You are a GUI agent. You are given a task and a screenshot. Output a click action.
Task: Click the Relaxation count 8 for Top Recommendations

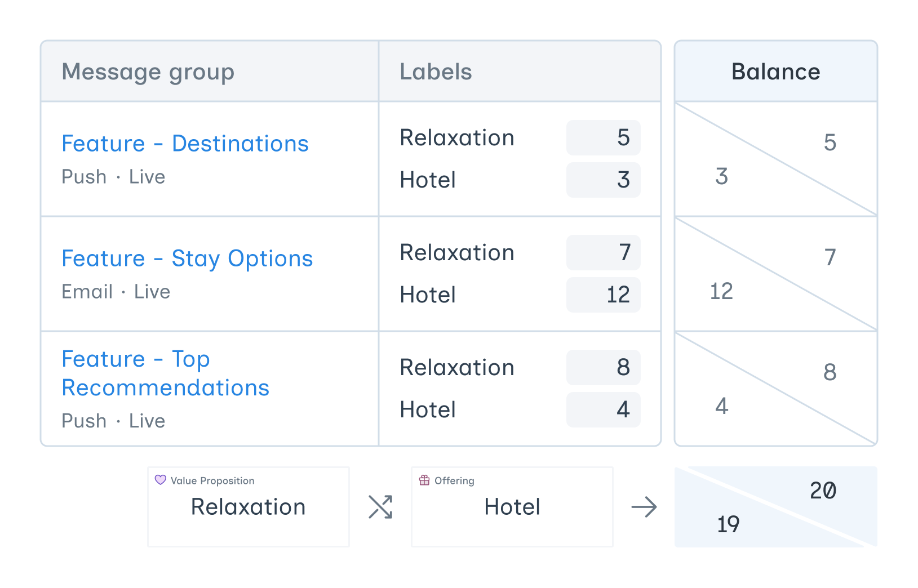click(604, 367)
